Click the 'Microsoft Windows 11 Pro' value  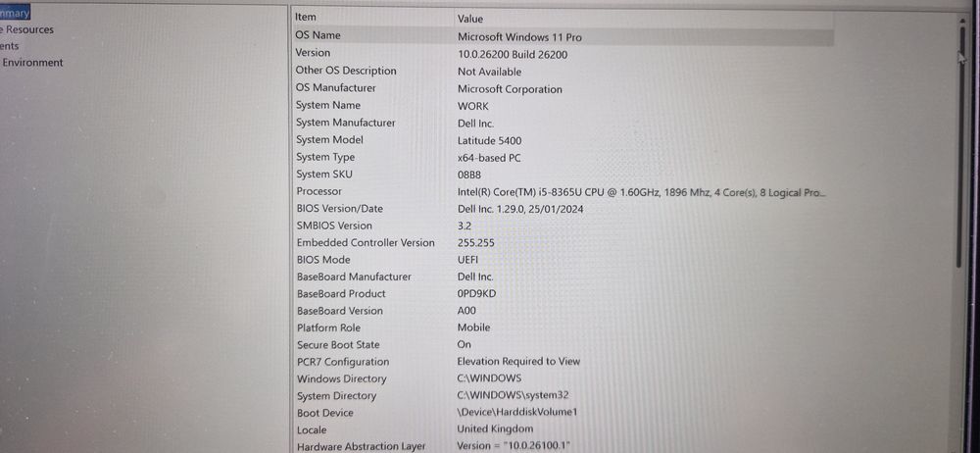(519, 37)
